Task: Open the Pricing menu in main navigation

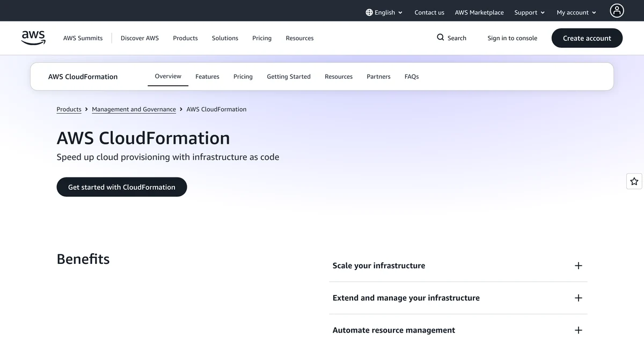Action: [262, 38]
